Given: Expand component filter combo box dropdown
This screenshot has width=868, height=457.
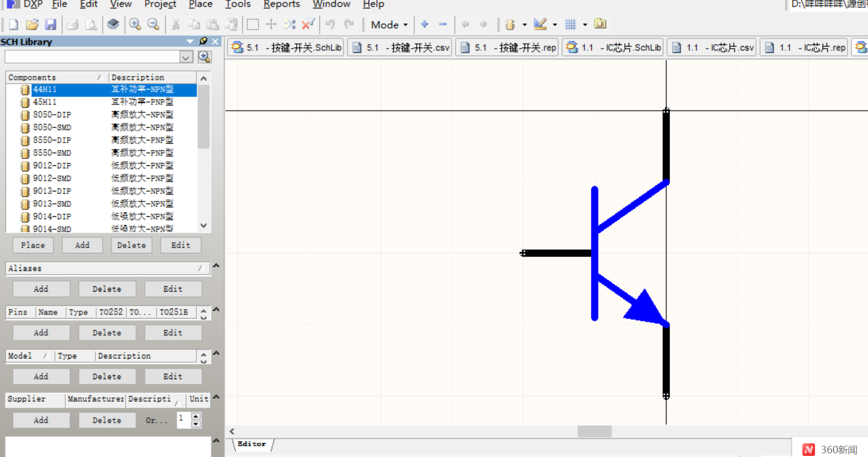Looking at the screenshot, I should pos(186,57).
